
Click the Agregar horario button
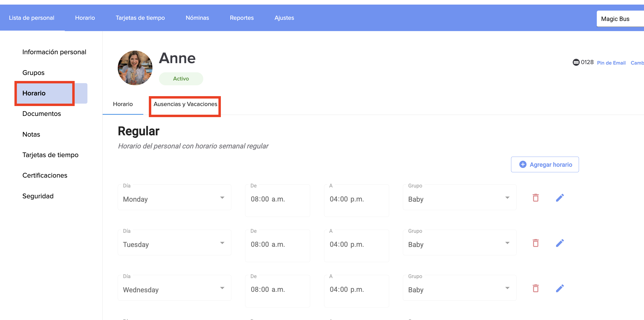coord(545,164)
